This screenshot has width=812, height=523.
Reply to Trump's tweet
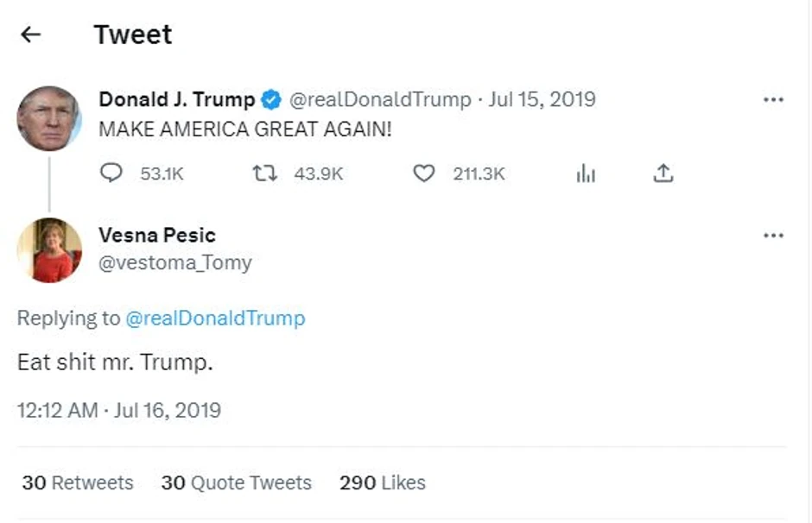coord(111,173)
